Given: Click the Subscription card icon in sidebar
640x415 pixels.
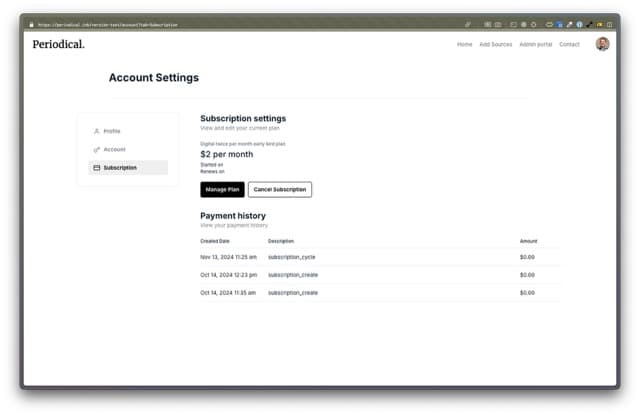Looking at the screenshot, I should (x=97, y=168).
